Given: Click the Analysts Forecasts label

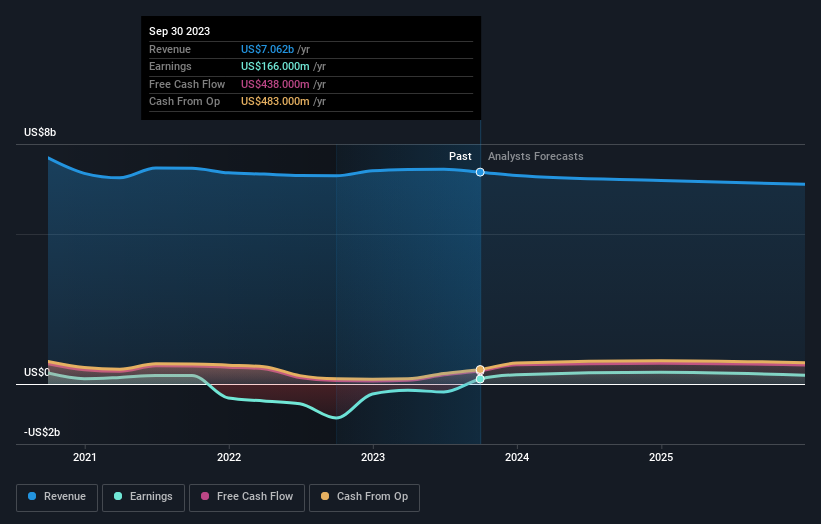Looking at the screenshot, I should (x=536, y=156).
